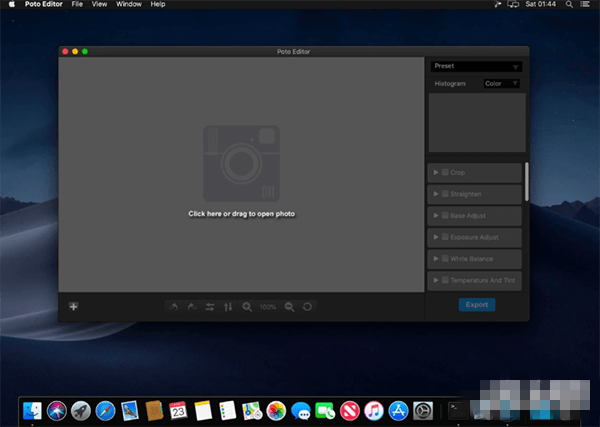Screen dimensions: 600x427
Task: Open the Preset dropdown
Action: (476, 66)
